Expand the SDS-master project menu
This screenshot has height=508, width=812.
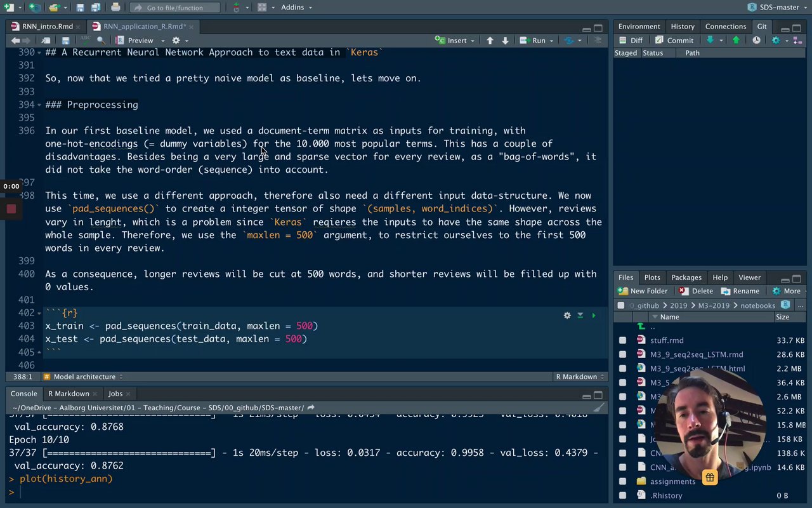coord(776,8)
